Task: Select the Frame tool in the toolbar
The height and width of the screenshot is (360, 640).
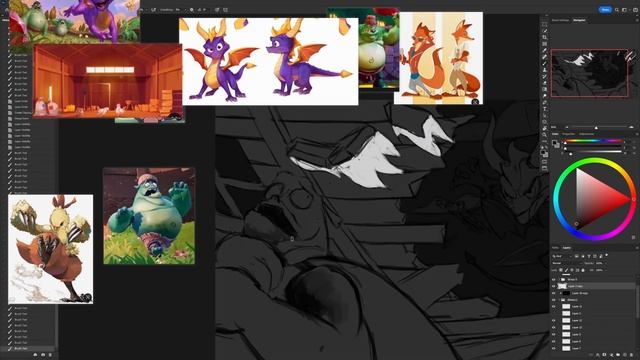Action: tap(544, 44)
